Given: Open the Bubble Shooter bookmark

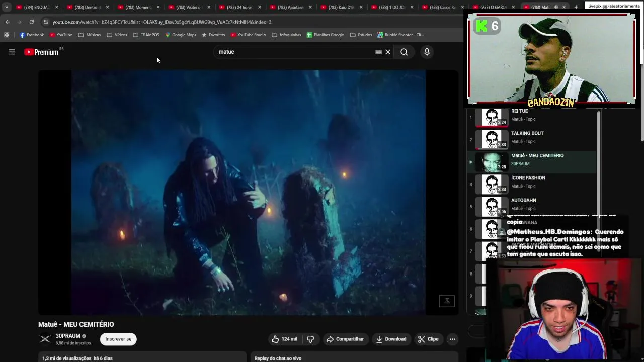Looking at the screenshot, I should coord(400,35).
